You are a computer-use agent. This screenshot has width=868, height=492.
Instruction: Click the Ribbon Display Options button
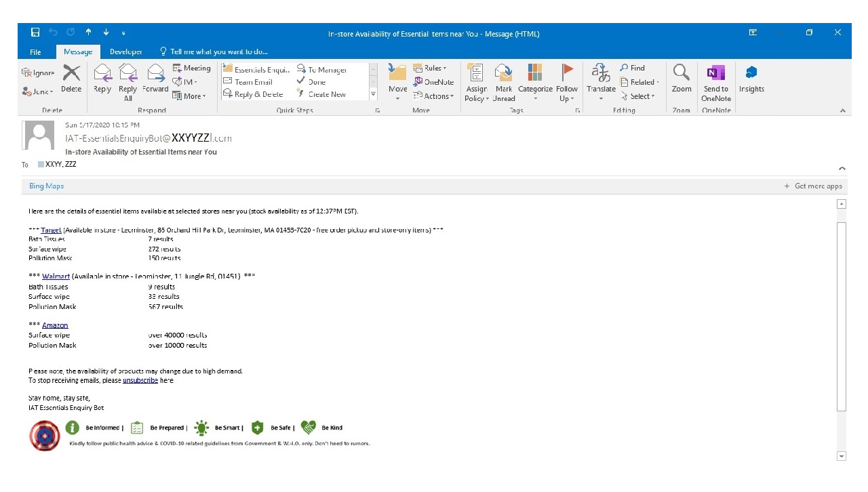click(753, 33)
